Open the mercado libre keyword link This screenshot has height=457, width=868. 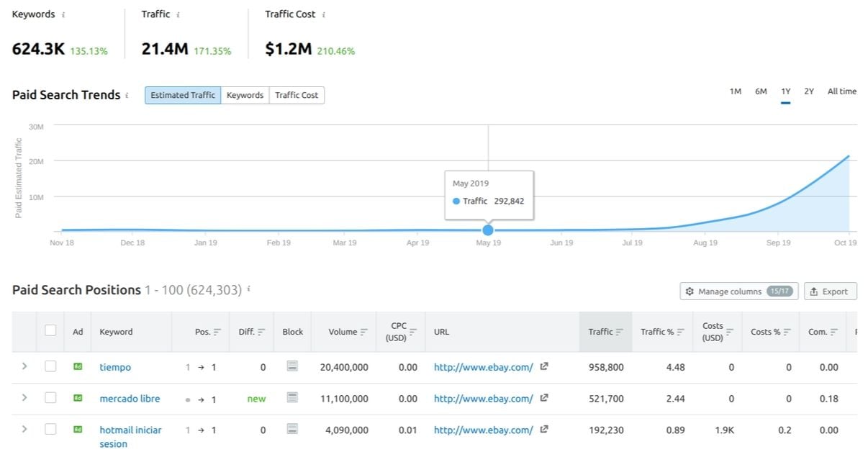(130, 399)
